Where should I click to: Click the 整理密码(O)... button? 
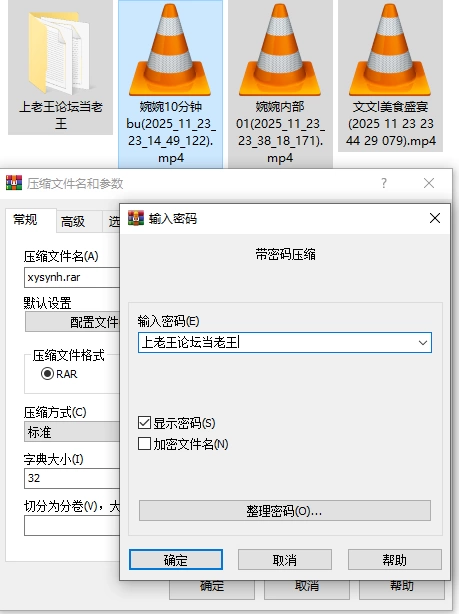pos(285,511)
